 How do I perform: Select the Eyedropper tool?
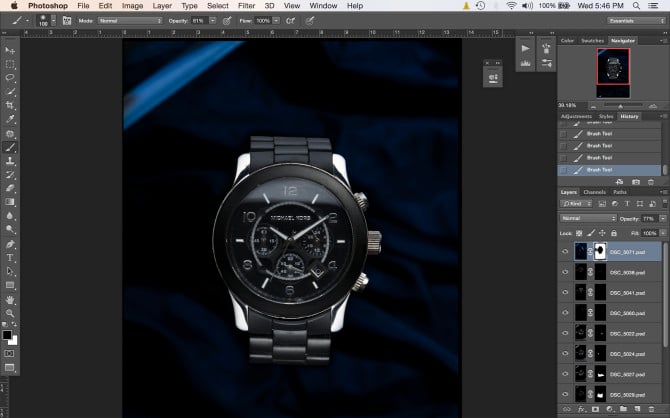10,119
